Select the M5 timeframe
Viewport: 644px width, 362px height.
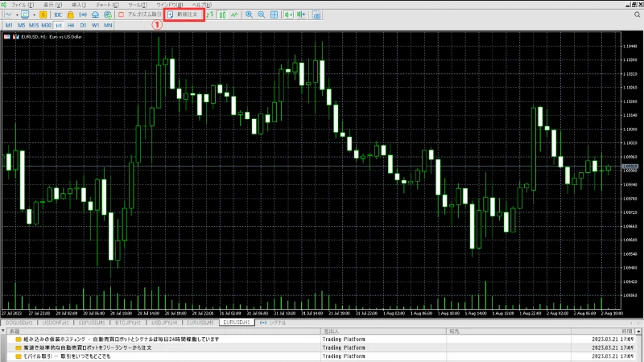coord(22,26)
